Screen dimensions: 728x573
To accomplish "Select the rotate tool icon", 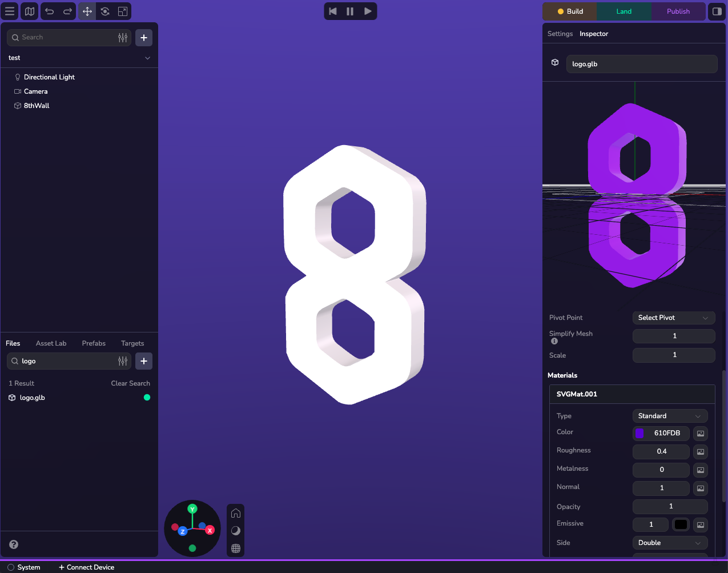I will (x=105, y=11).
